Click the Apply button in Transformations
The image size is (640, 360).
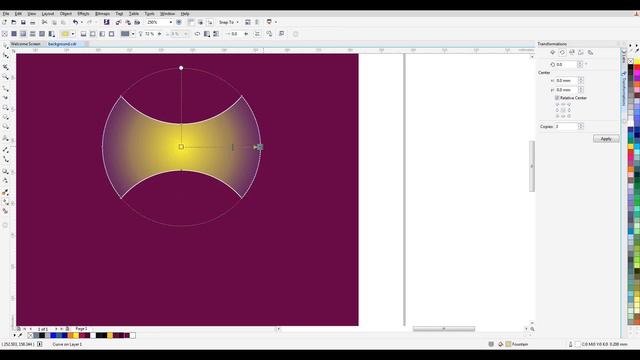click(606, 139)
